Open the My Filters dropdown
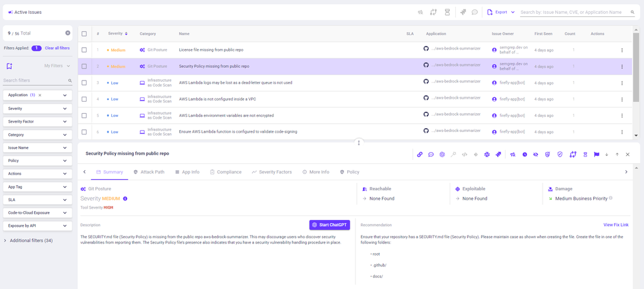The width and height of the screenshot is (644, 289). pos(57,66)
